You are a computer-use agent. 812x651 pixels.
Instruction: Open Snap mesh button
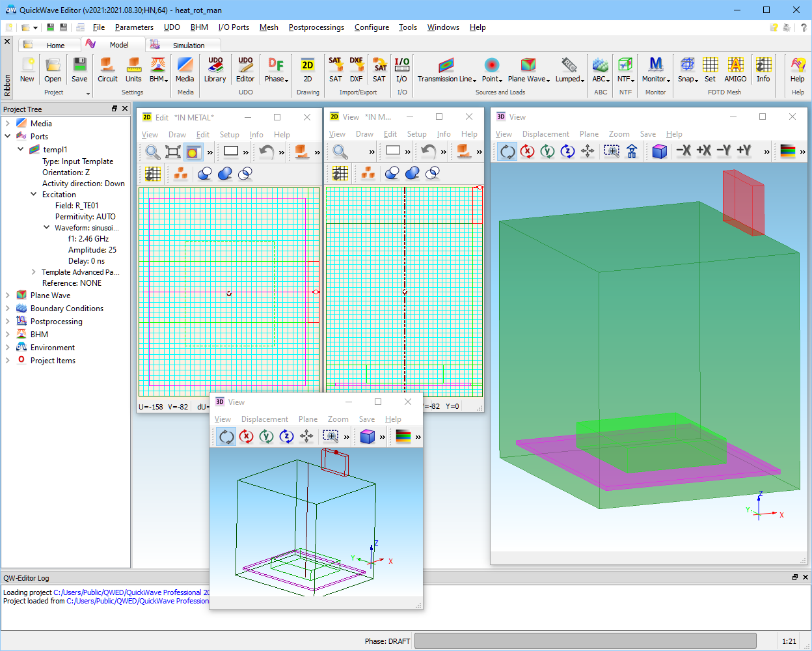pyautogui.click(x=688, y=70)
